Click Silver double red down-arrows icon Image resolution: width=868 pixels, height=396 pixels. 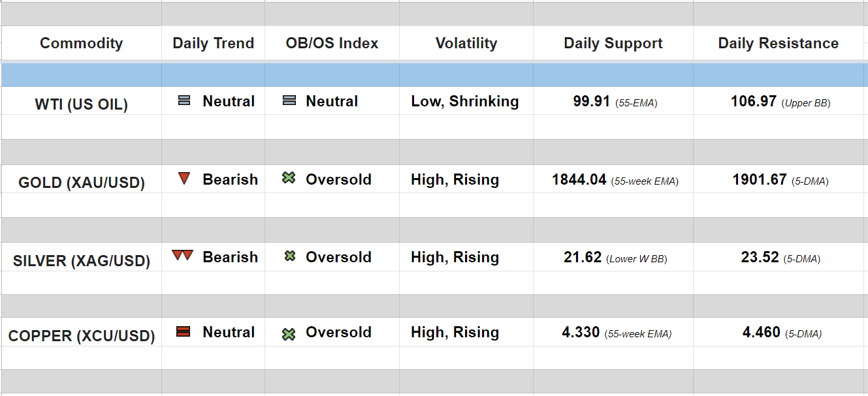coord(182,256)
